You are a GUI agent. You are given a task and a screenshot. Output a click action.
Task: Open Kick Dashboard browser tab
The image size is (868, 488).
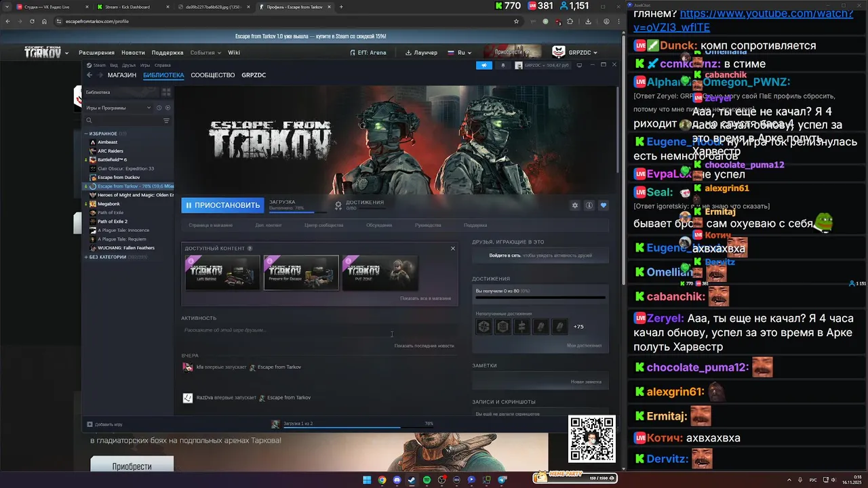click(127, 7)
